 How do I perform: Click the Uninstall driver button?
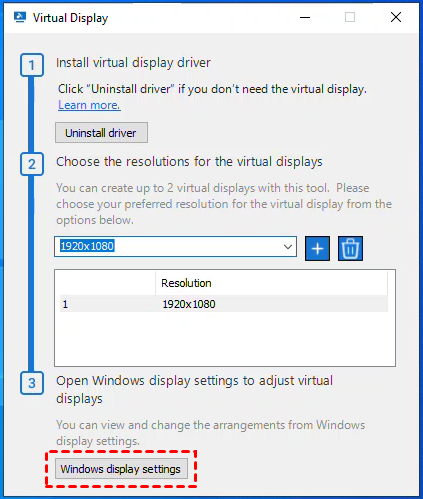101,133
